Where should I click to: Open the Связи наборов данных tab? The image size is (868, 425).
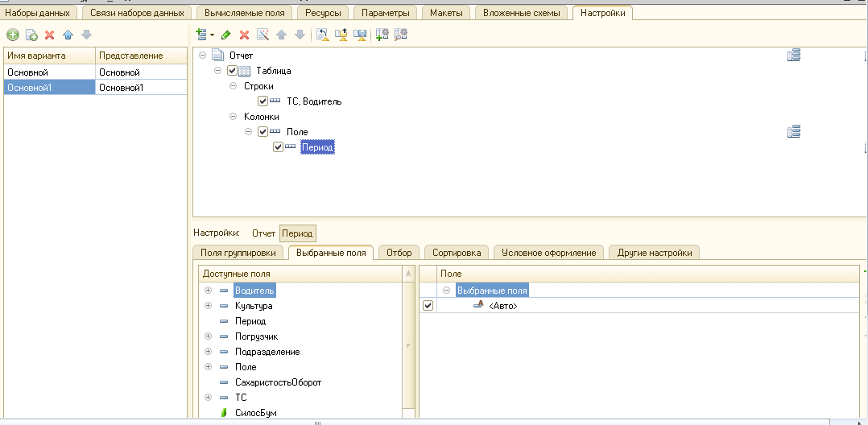[137, 13]
